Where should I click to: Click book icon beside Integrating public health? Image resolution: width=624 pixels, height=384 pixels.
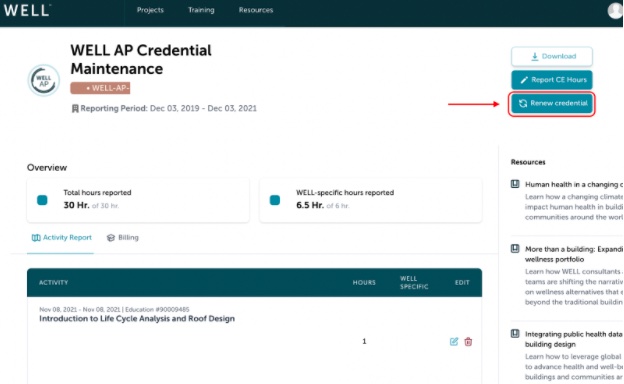pos(515,333)
